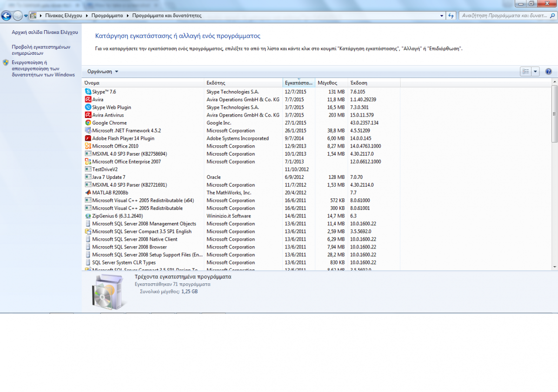Click the refresh button beside address bar
This screenshot has height=392, width=558.
pos(451,15)
